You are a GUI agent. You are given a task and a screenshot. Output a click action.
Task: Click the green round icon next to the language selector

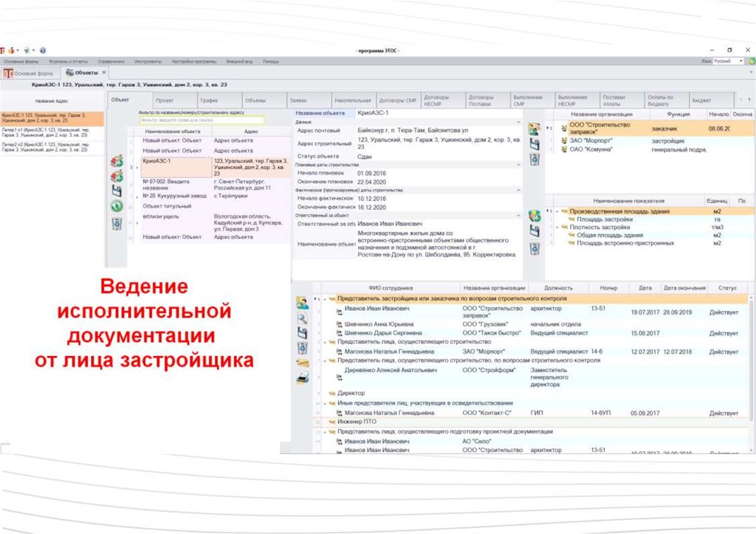click(752, 61)
